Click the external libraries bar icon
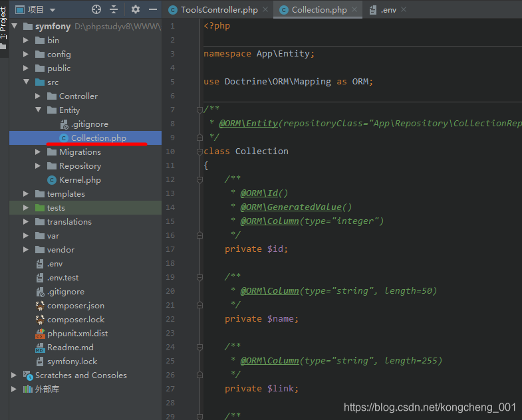Screen dimensions: 522x420 click(28, 389)
